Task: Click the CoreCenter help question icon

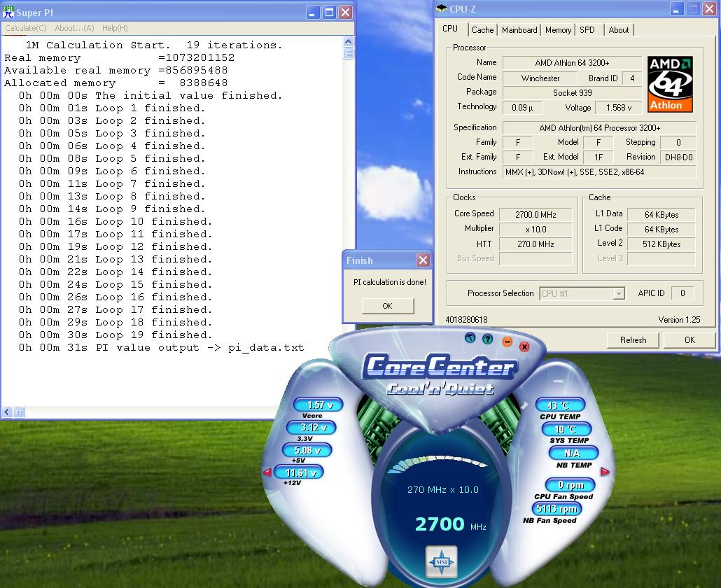Action: click(x=487, y=339)
